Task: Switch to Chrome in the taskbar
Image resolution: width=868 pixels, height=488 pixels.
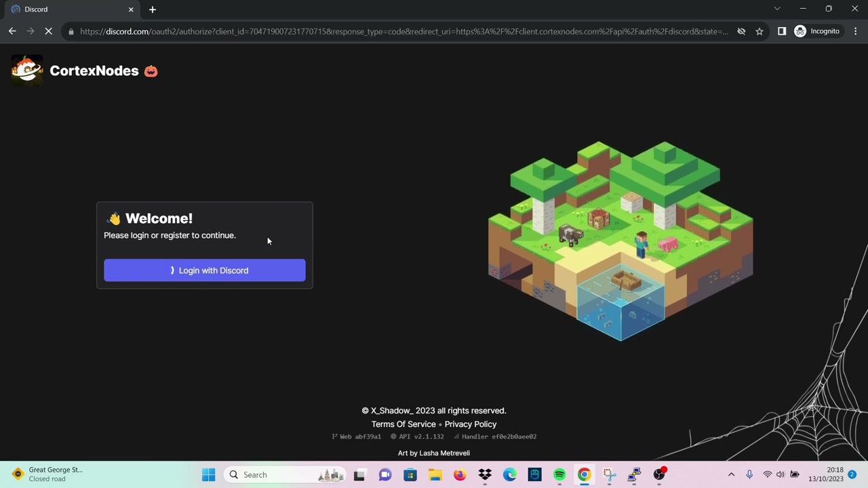Action: click(584, 474)
